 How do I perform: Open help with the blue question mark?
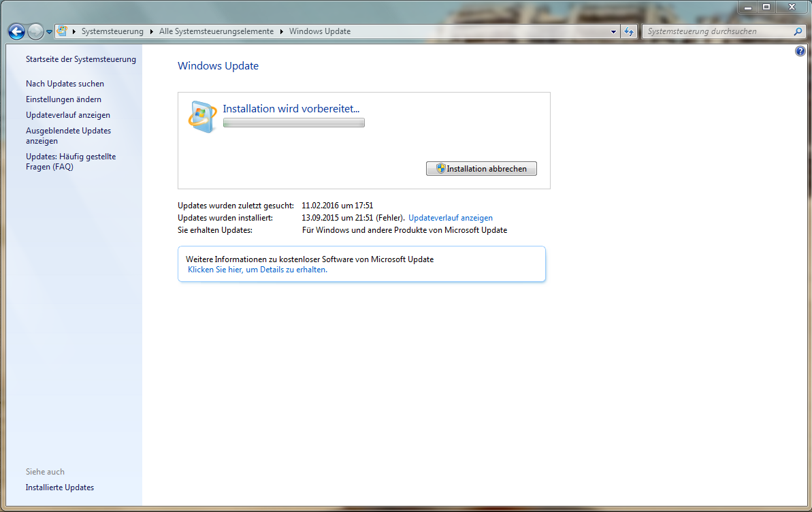pyautogui.click(x=800, y=51)
